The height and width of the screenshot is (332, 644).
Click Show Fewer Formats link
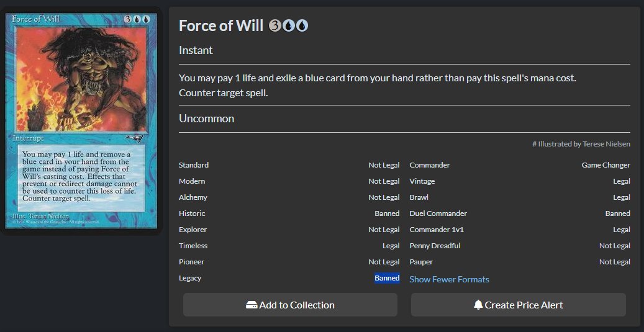coord(450,279)
